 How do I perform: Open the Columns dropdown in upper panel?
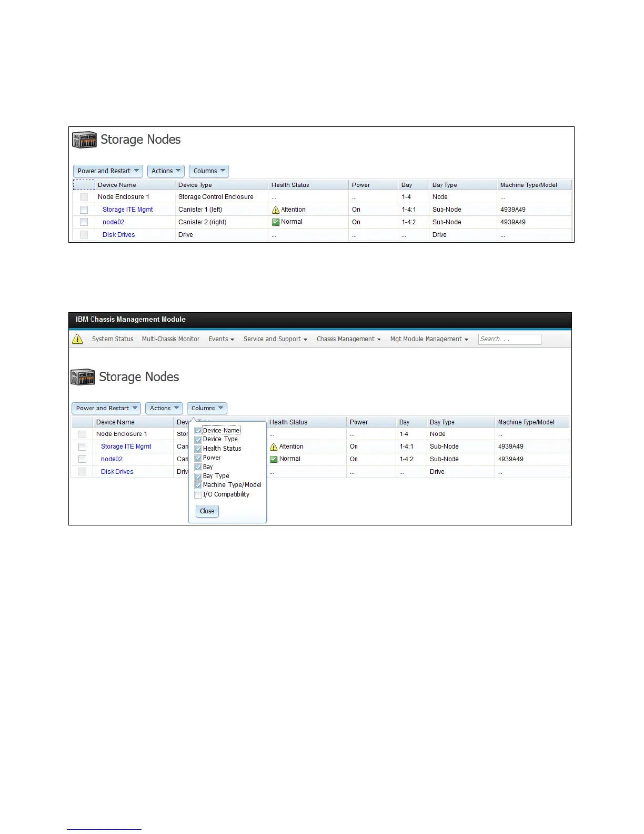[x=209, y=171]
